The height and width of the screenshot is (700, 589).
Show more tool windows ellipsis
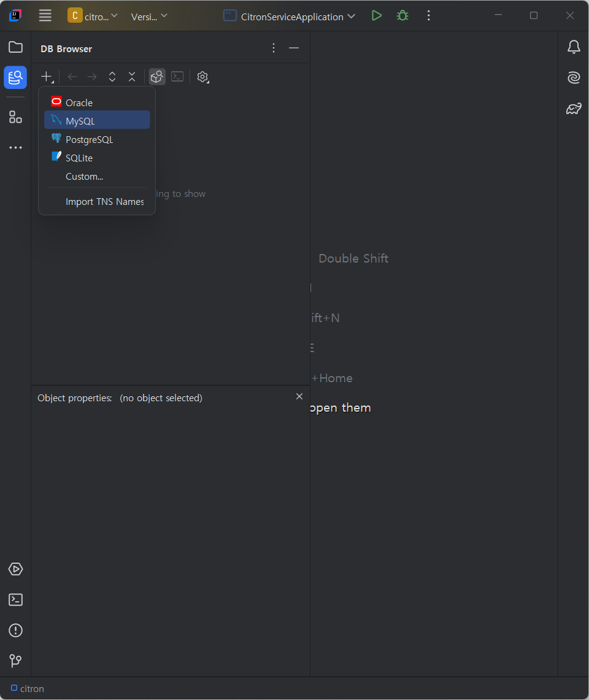coord(15,147)
